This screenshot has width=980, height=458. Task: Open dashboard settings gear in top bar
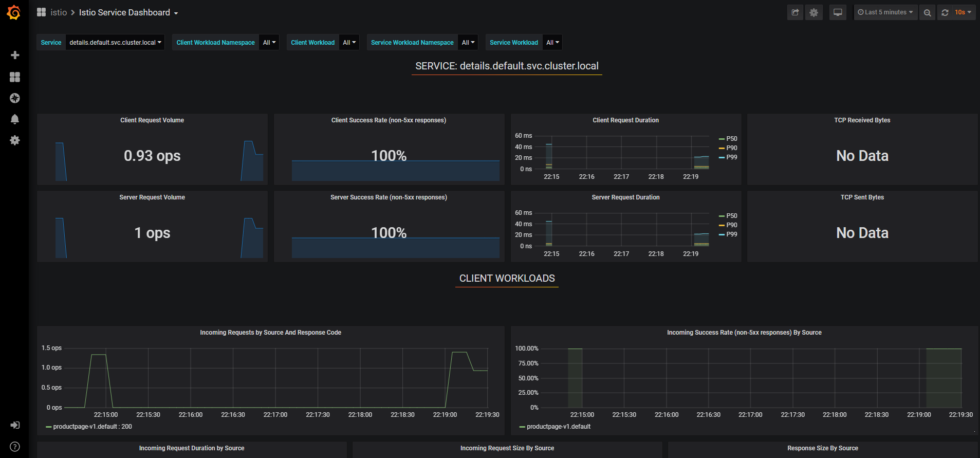point(813,12)
